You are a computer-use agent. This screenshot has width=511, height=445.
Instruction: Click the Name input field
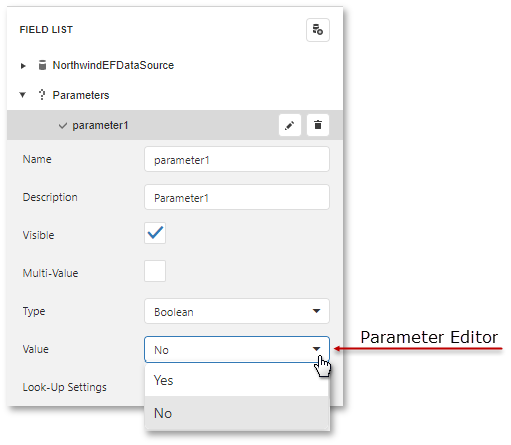click(x=237, y=159)
